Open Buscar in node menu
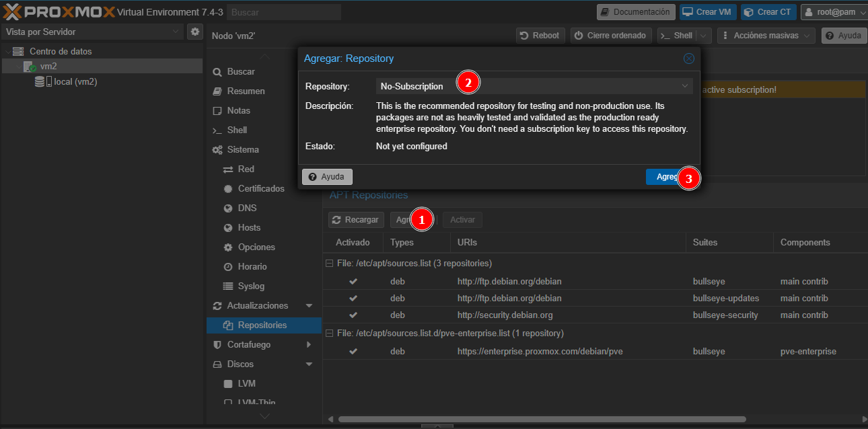 (x=241, y=71)
